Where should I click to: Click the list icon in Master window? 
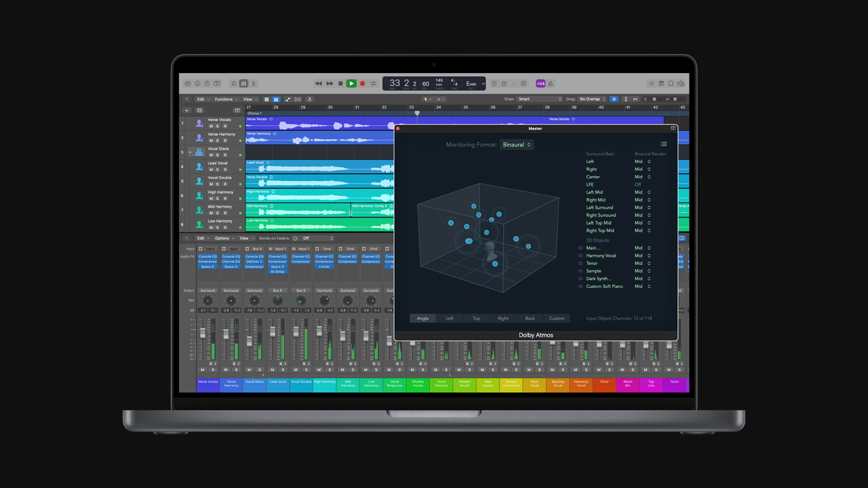click(663, 144)
